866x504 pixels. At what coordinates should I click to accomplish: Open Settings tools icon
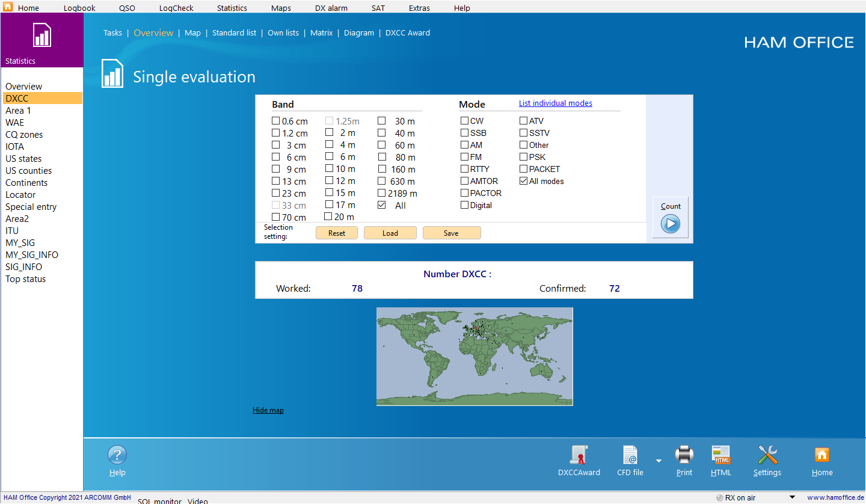767,455
